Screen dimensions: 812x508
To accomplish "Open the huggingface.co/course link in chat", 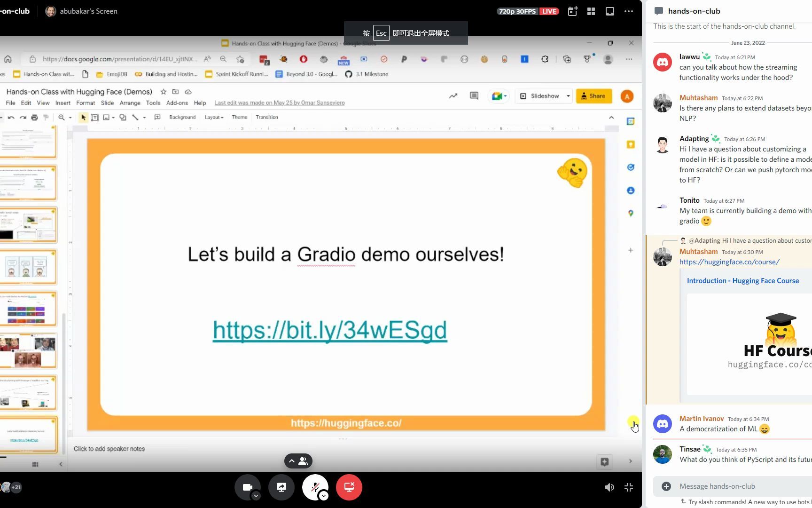I will (x=729, y=262).
